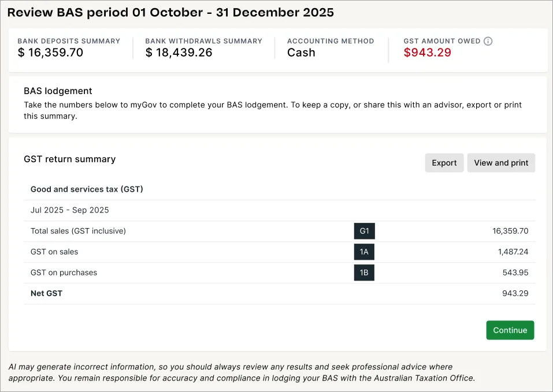Image resolution: width=553 pixels, height=392 pixels.
Task: Click the info icon next to GST AMOUNT OWED
Action: pos(488,41)
